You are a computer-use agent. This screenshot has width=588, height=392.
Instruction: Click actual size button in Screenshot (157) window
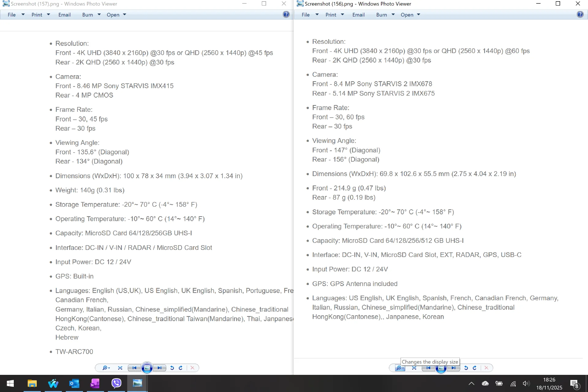point(120,368)
